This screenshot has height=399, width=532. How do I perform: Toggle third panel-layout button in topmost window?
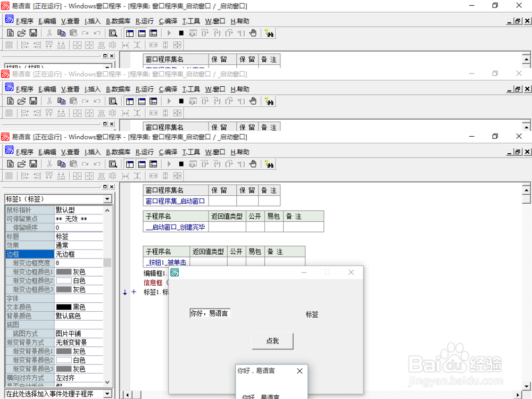coord(153,33)
